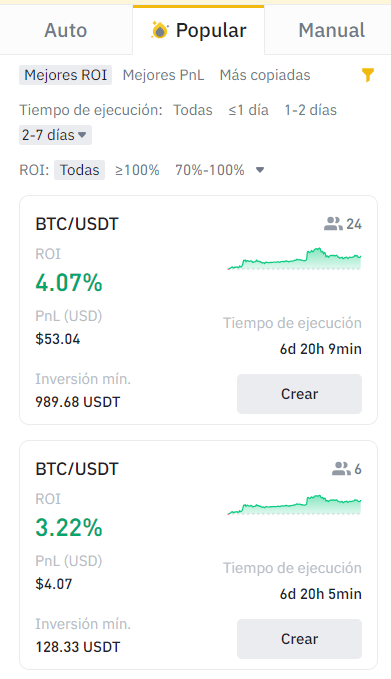Filter ROI to 70%-100%
This screenshot has height=679, width=391.
point(210,170)
